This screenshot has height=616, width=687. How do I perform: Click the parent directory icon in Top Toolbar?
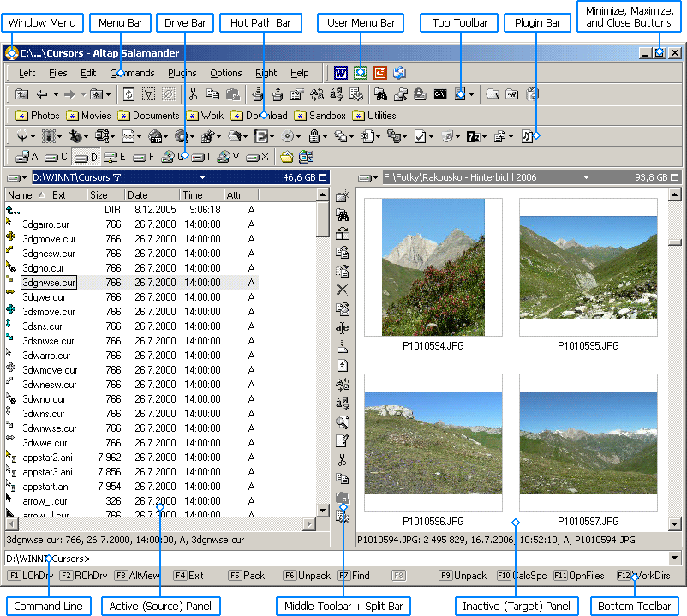coord(21,94)
